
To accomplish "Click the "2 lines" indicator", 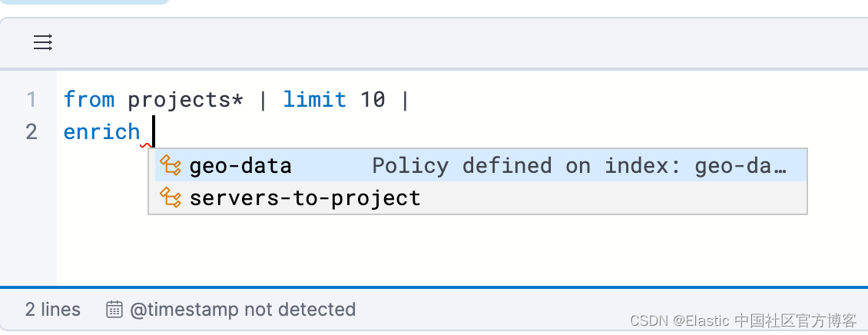I will pyautogui.click(x=52, y=310).
